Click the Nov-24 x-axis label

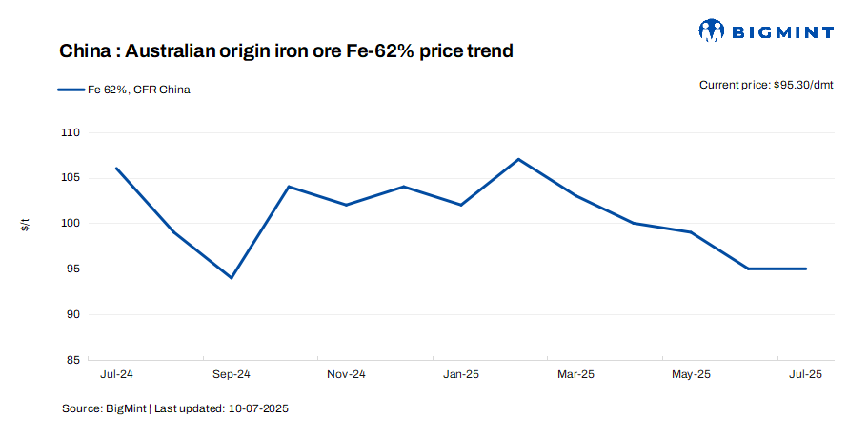pyautogui.click(x=346, y=375)
